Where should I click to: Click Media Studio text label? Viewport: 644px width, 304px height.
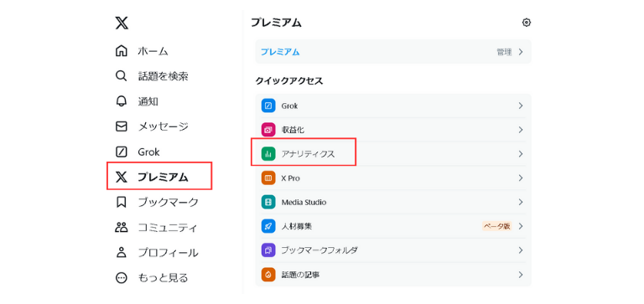(x=304, y=203)
